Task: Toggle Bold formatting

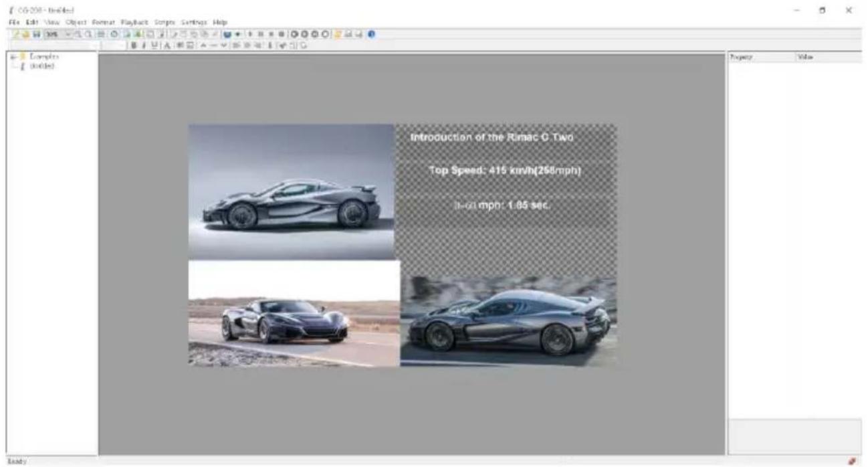Action: pos(135,45)
